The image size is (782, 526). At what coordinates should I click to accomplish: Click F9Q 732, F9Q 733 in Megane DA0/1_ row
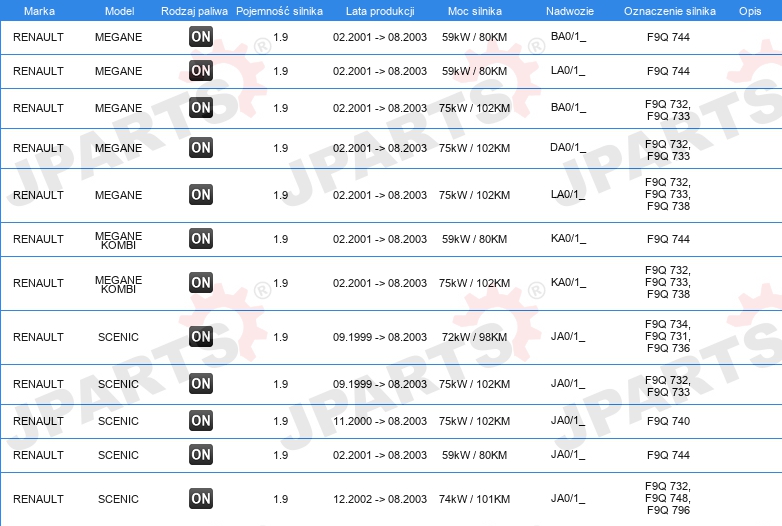click(x=668, y=150)
